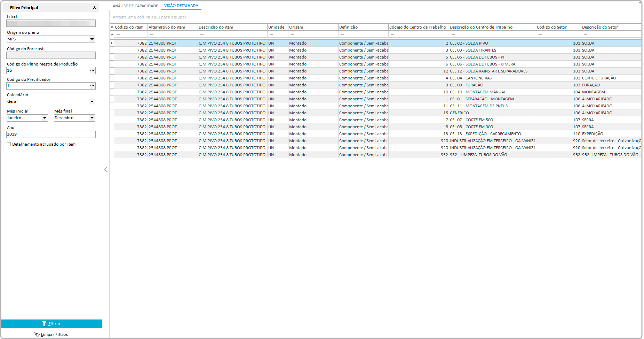Click the MONTAGEM sector cell
This screenshot has height=339, width=644.
point(611,92)
